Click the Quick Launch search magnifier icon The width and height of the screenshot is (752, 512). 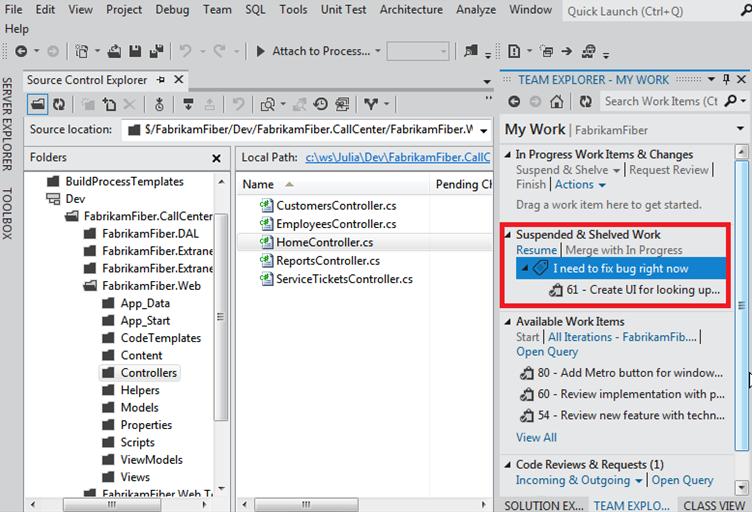coord(746,11)
